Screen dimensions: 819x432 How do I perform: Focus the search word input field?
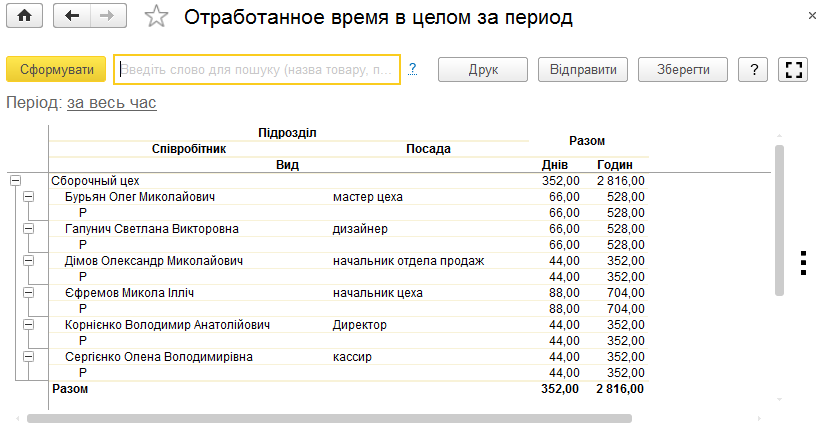point(257,69)
